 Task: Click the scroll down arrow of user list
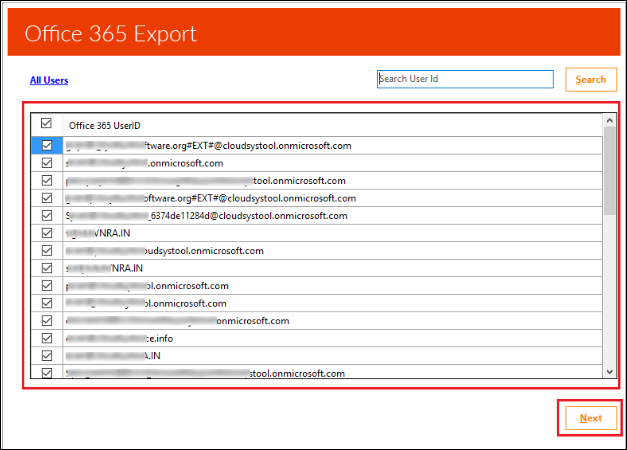click(609, 372)
